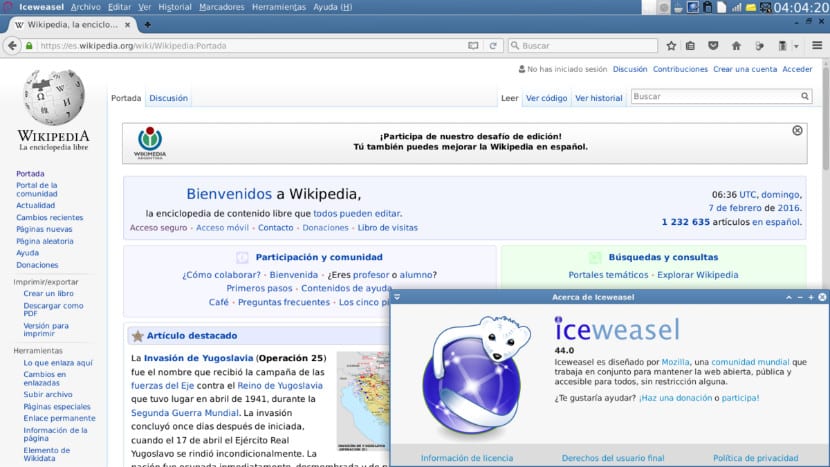This screenshot has height=467, width=830.
Task: Click the Mozilla link in the About dialog
Action: click(675, 362)
